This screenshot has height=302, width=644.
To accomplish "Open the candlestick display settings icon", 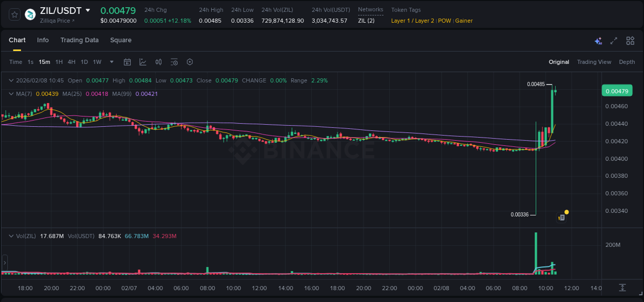I will [x=159, y=62].
